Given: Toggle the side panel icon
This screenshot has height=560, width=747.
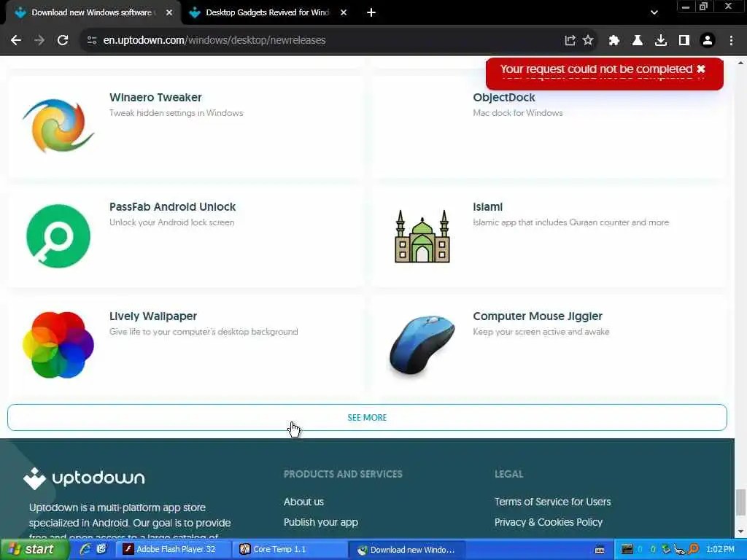Looking at the screenshot, I should (x=684, y=41).
